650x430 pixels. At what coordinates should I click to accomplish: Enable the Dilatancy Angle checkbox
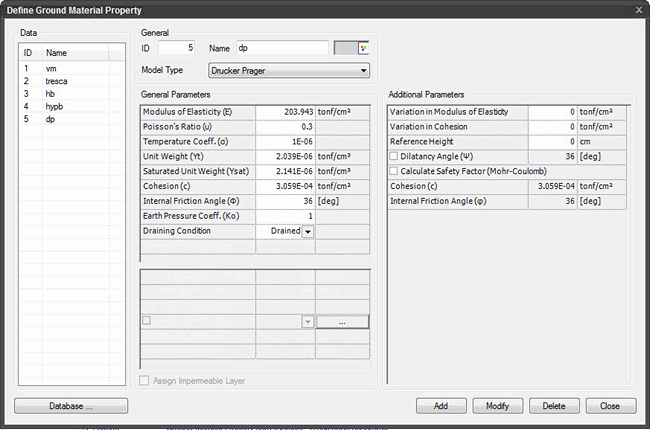(393, 157)
